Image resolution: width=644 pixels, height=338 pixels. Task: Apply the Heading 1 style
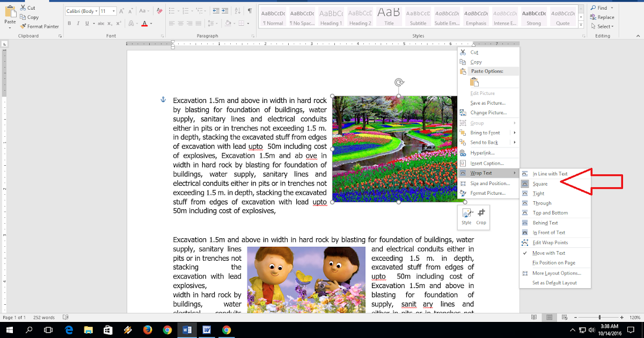tap(331, 17)
